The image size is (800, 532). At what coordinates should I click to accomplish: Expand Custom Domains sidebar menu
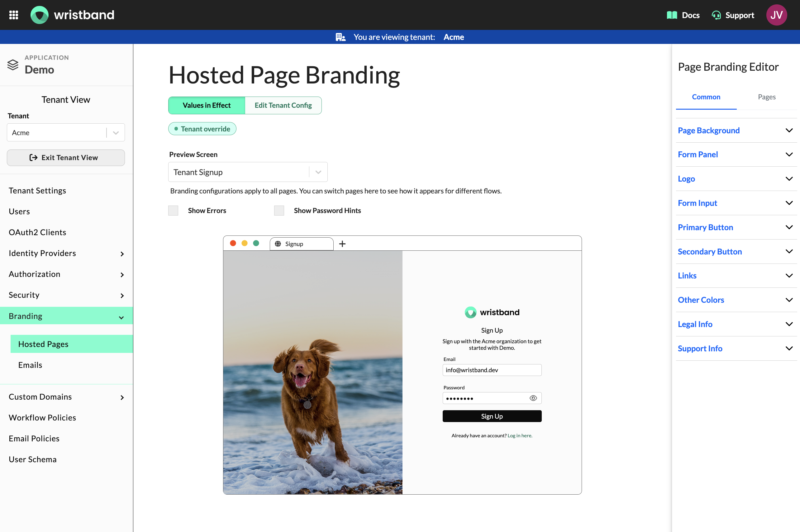click(66, 397)
